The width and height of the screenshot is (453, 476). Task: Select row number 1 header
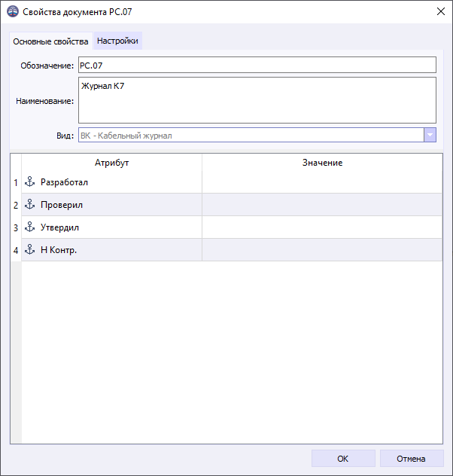pyautogui.click(x=16, y=182)
